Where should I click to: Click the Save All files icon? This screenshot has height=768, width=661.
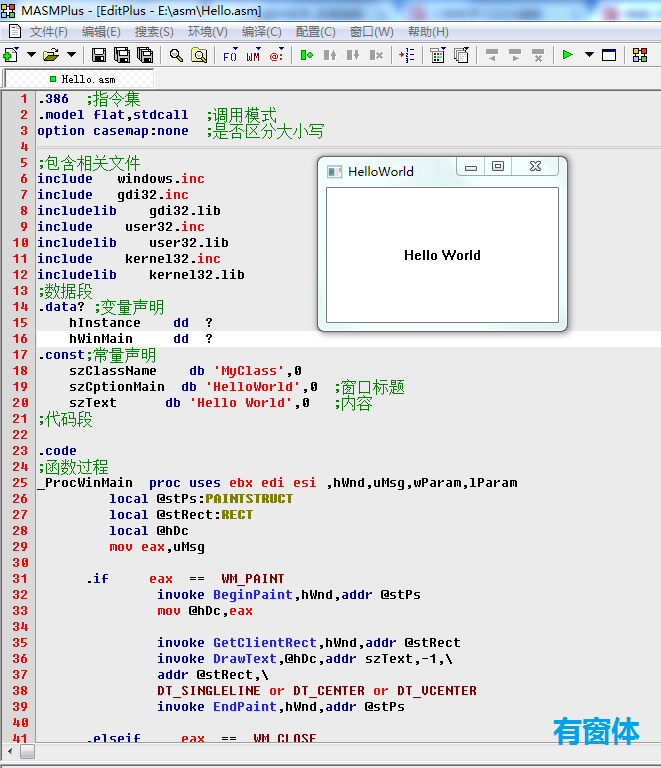(x=145, y=55)
